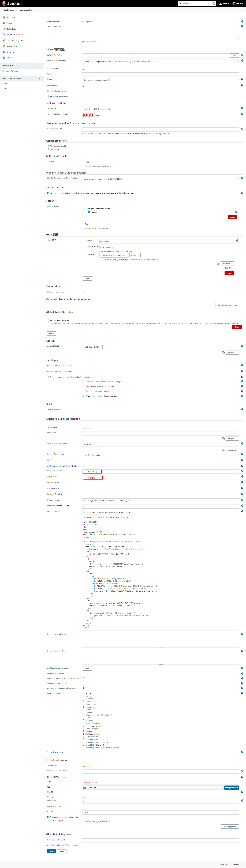Image resolution: width=246 pixels, height=868 pixels.
Task: Enable the Use SSL checkbox
Action: pos(84,792)
